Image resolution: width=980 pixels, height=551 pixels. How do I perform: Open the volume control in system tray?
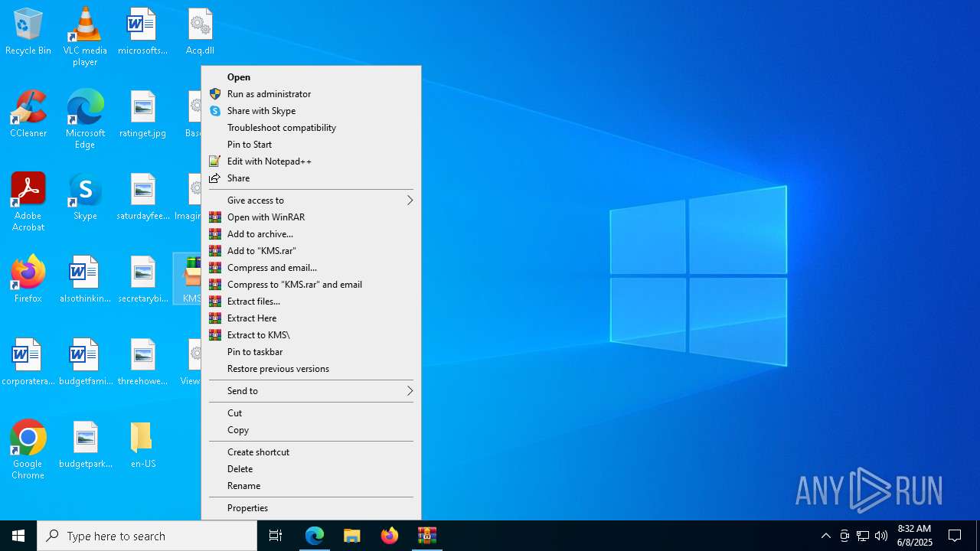point(881,536)
